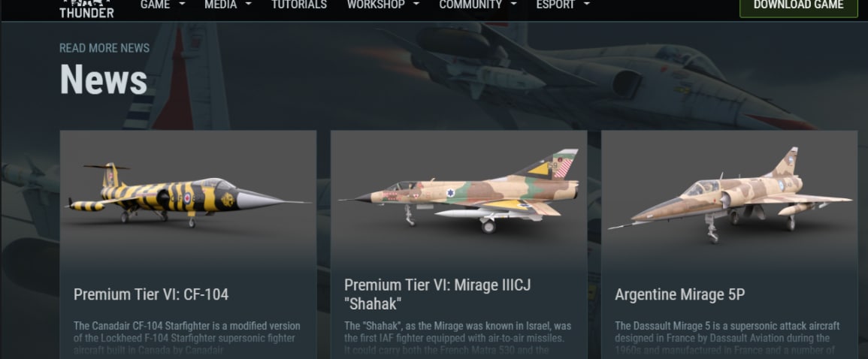This screenshot has height=359, width=868.
Task: Open the ESPORT menu
Action: (x=556, y=5)
